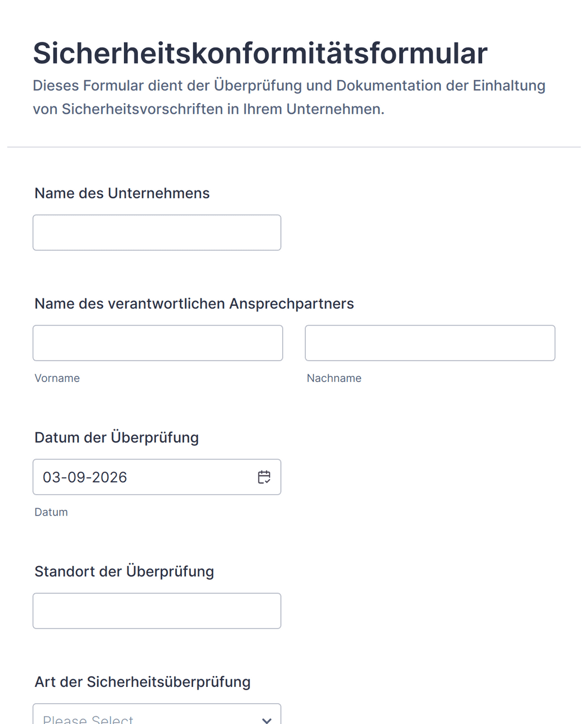Click the Sicherheitskonformitätsformular heading
Screen dimensions: 588x724
(x=260, y=54)
